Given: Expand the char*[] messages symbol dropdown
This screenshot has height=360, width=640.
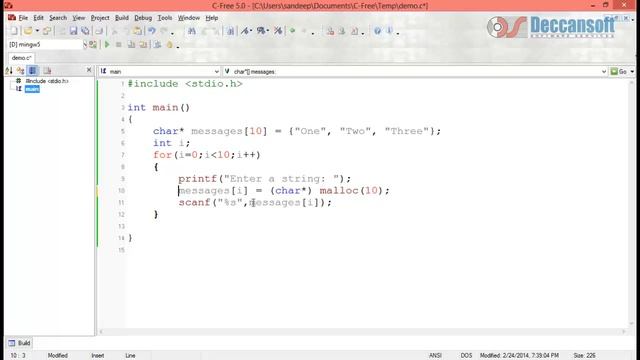Looking at the screenshot, I should 604,71.
